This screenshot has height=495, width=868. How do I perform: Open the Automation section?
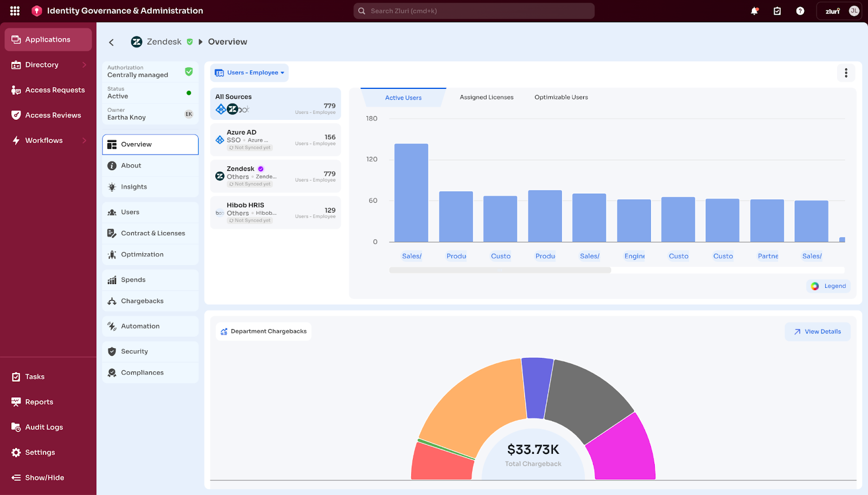150,326
